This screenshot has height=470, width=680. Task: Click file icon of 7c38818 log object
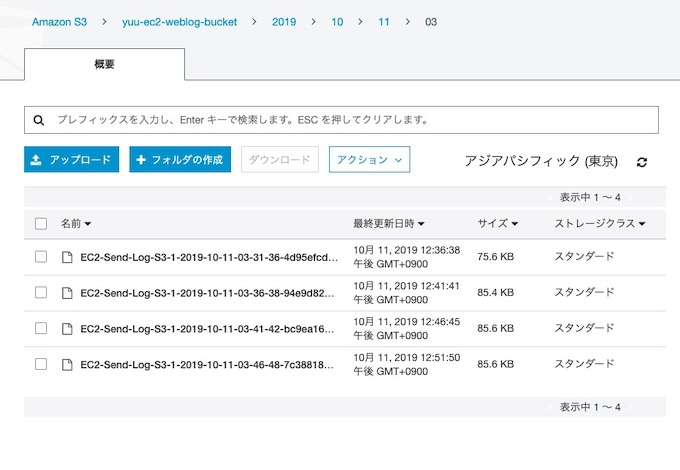(67, 365)
